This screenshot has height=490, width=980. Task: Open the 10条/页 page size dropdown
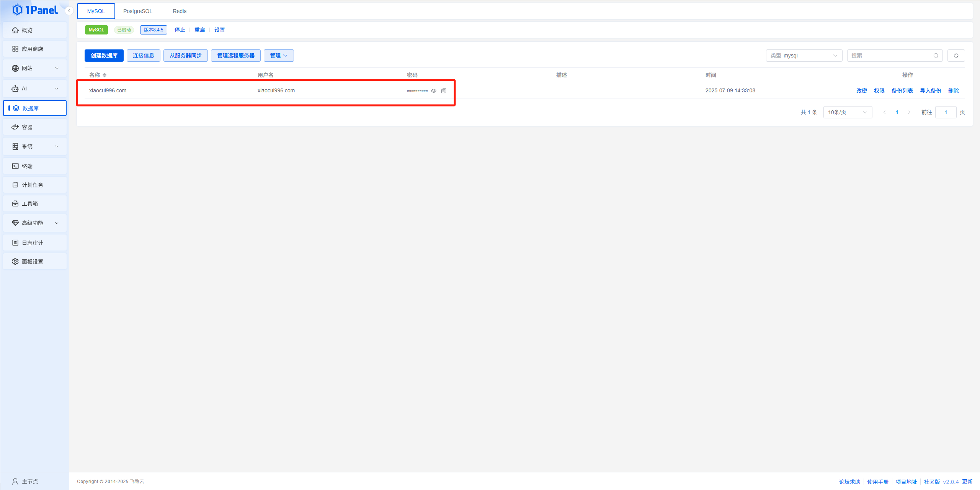(847, 112)
